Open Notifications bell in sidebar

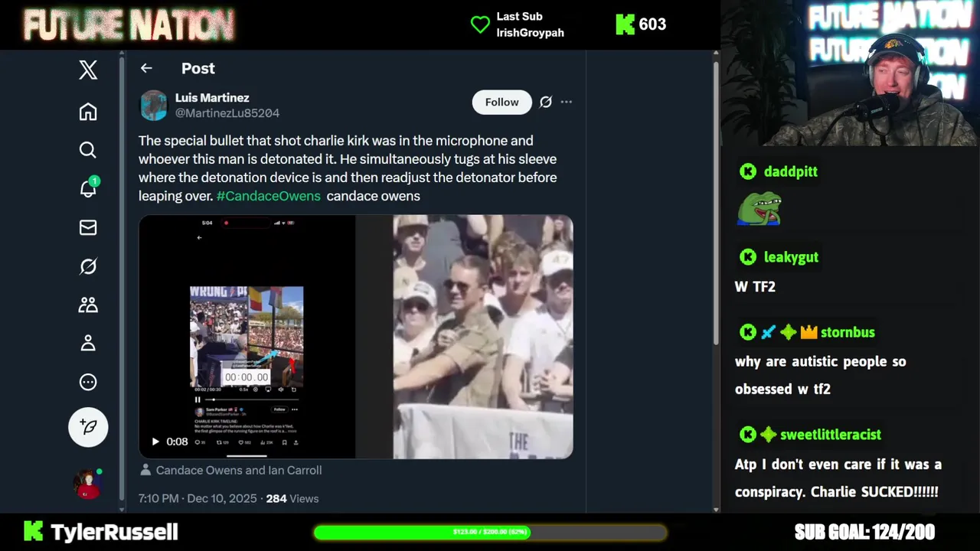[x=89, y=187]
